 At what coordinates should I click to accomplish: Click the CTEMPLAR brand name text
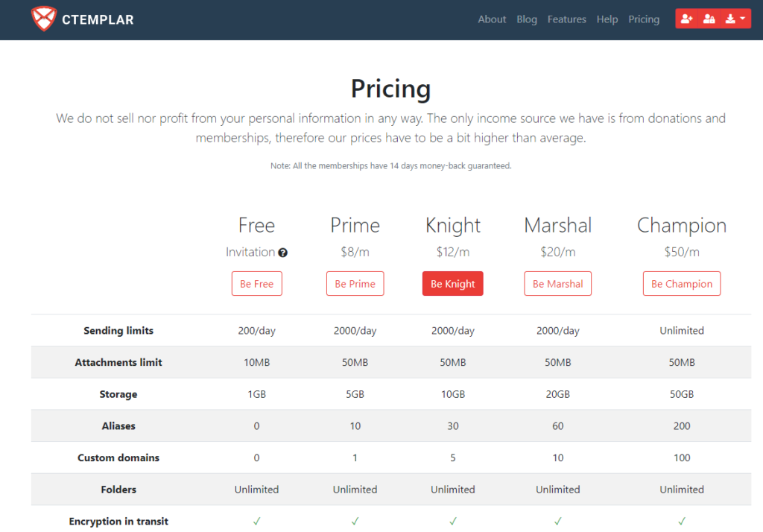(98, 20)
